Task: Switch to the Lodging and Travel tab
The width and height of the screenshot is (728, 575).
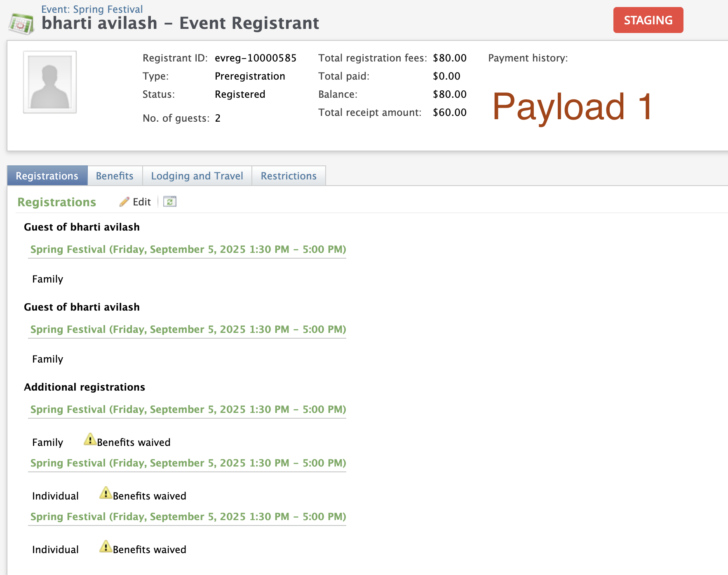Action: pos(197,176)
